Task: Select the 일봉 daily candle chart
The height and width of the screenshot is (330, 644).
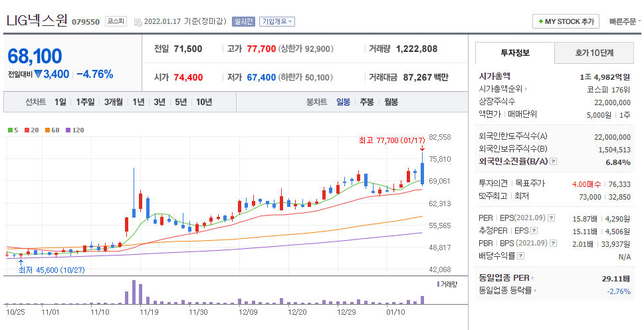Action: click(x=344, y=102)
